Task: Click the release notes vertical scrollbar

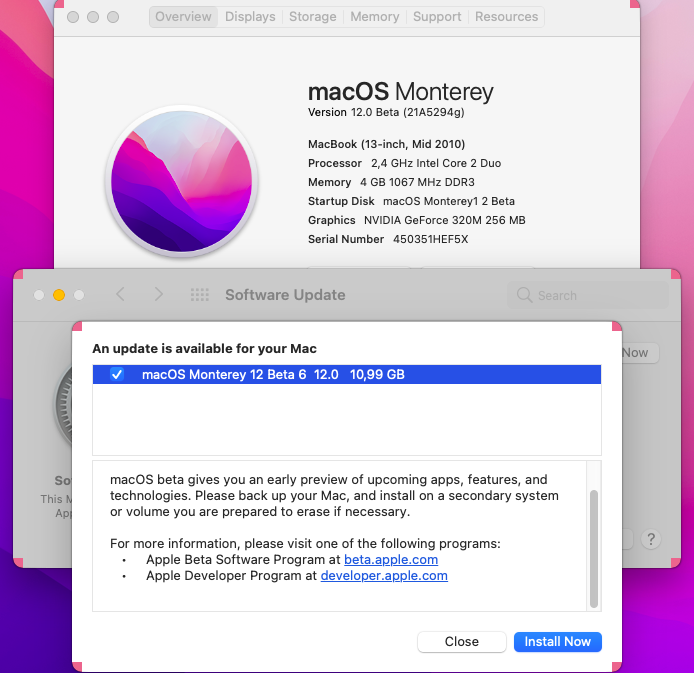Action: coord(594,549)
